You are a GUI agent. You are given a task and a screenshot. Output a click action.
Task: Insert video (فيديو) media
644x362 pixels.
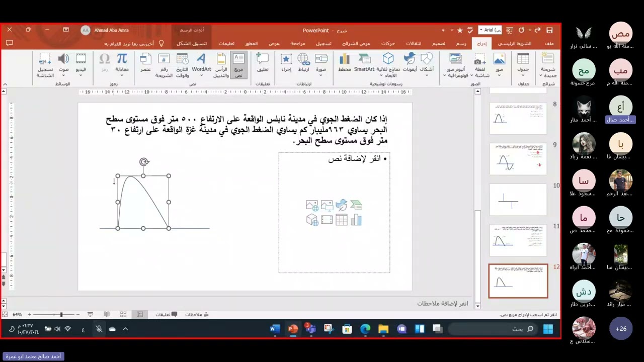tap(81, 64)
